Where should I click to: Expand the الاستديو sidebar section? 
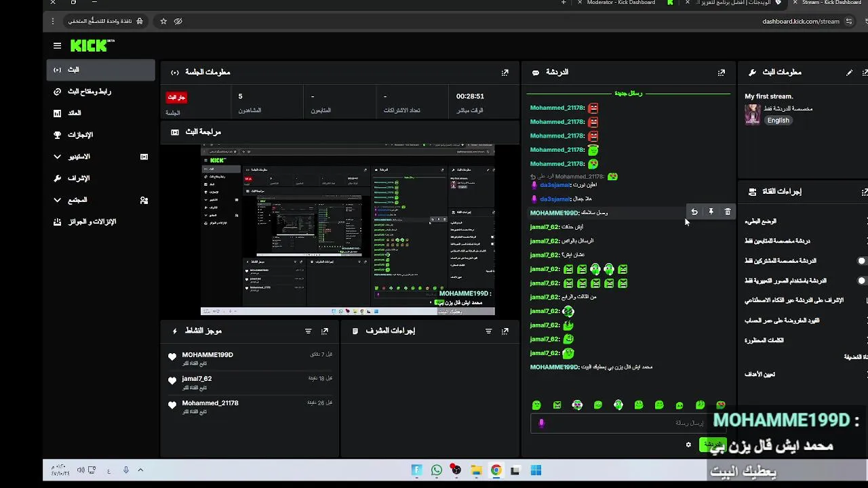(57, 157)
